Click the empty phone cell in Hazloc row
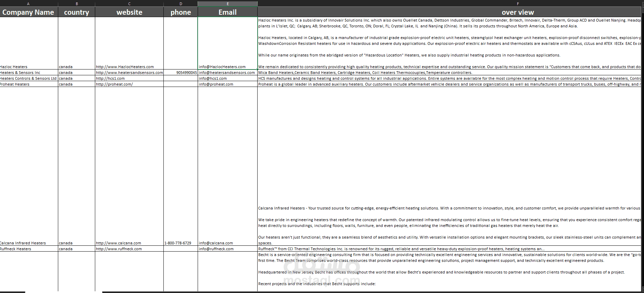Viewport: 644px width, 293px height. [181, 43]
